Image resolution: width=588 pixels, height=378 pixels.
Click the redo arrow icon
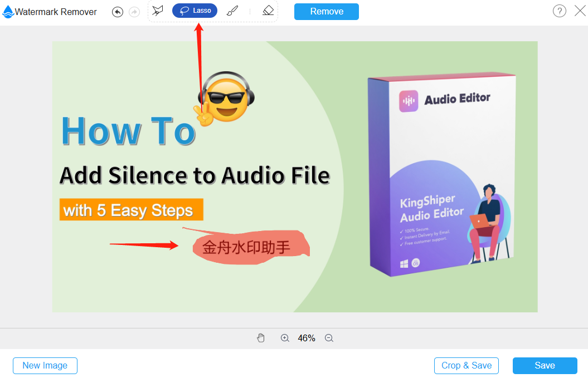point(134,12)
